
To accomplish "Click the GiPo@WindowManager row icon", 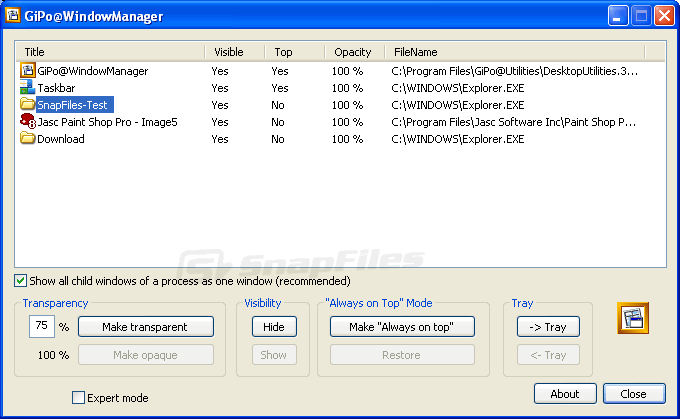I will [x=27, y=70].
